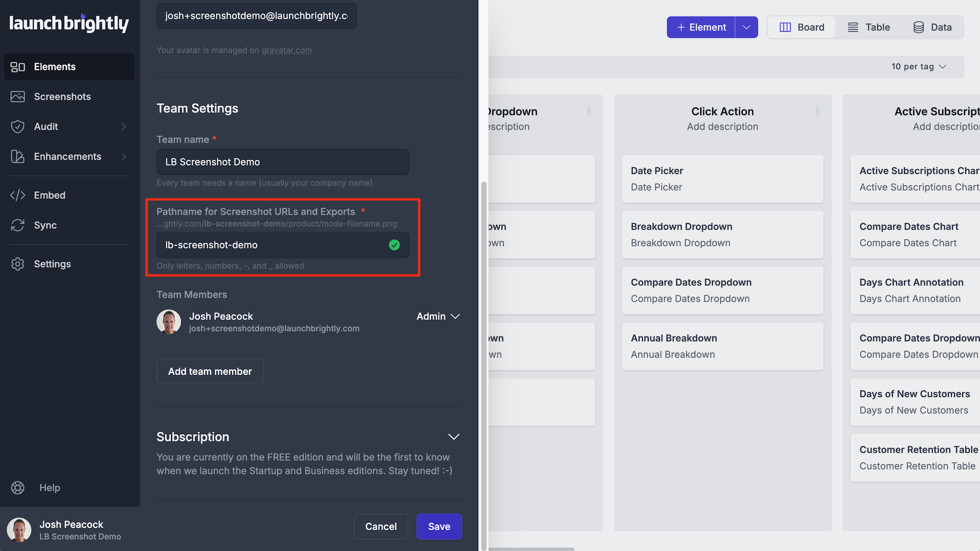Click drag handle on Click Action column
The height and width of the screenshot is (551, 980).
tap(818, 112)
